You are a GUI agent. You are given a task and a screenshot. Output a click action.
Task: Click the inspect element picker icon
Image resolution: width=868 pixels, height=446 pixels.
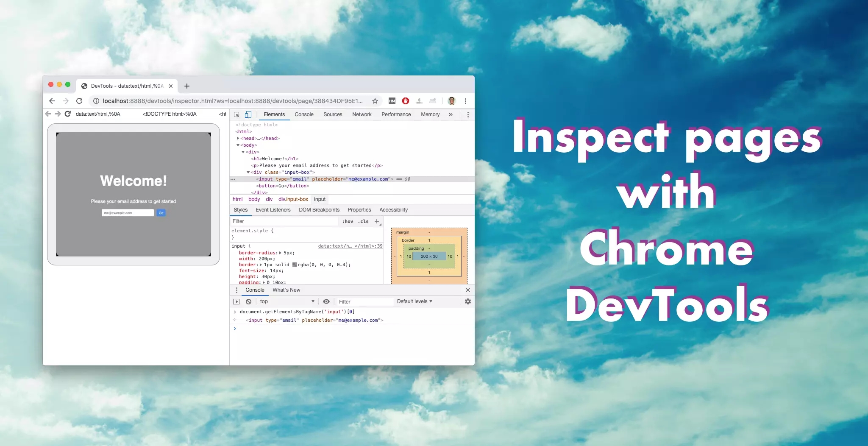(x=237, y=114)
